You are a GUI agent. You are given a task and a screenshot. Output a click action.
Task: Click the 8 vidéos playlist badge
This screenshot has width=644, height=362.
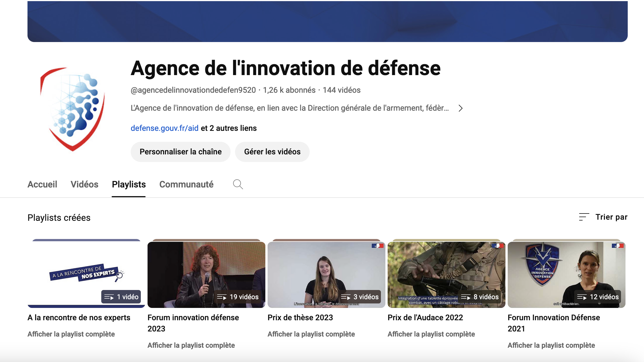tap(480, 297)
